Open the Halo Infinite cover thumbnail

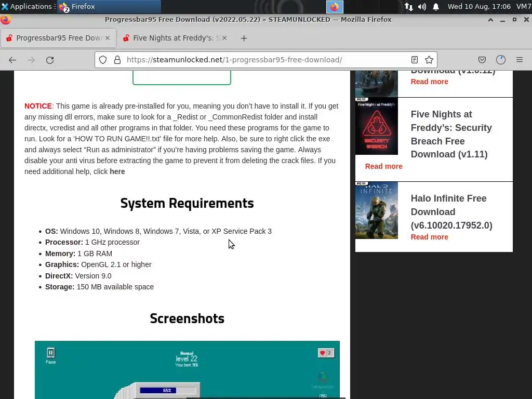(x=377, y=210)
